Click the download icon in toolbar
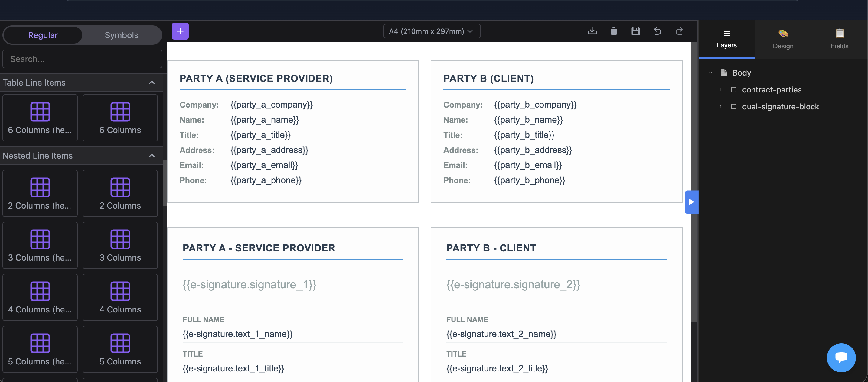Viewport: 868px width, 382px height. click(592, 31)
